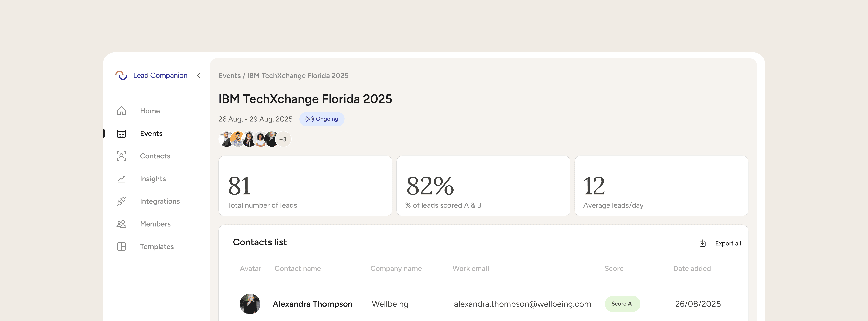Click the Lead Companion logo icon

(x=121, y=75)
